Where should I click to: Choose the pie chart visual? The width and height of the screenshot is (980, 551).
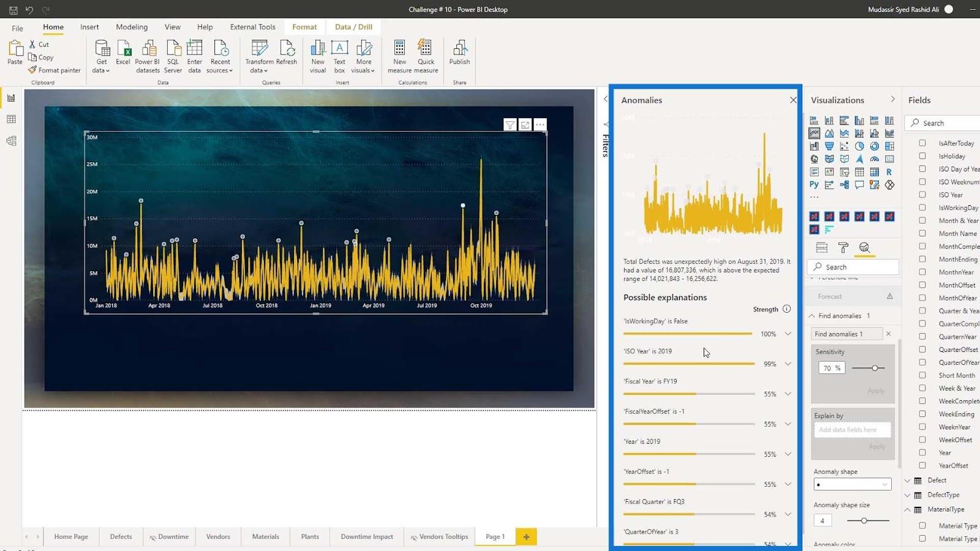tap(859, 146)
